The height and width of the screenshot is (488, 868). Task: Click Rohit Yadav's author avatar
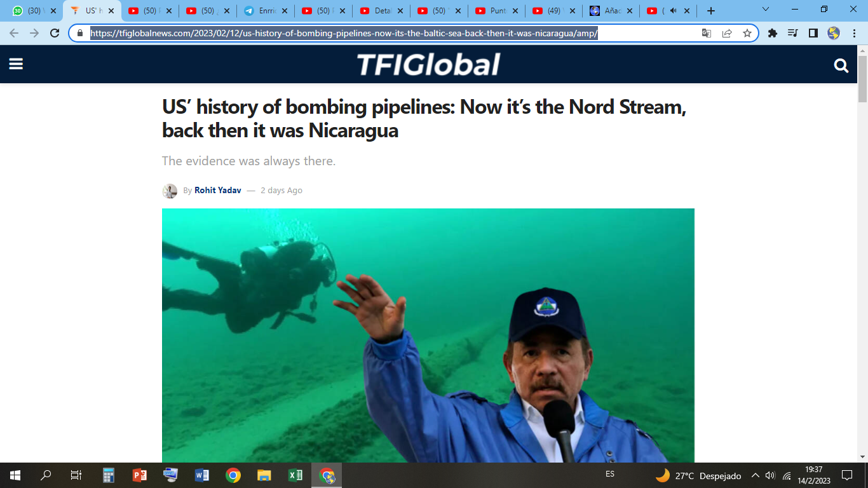pos(170,191)
